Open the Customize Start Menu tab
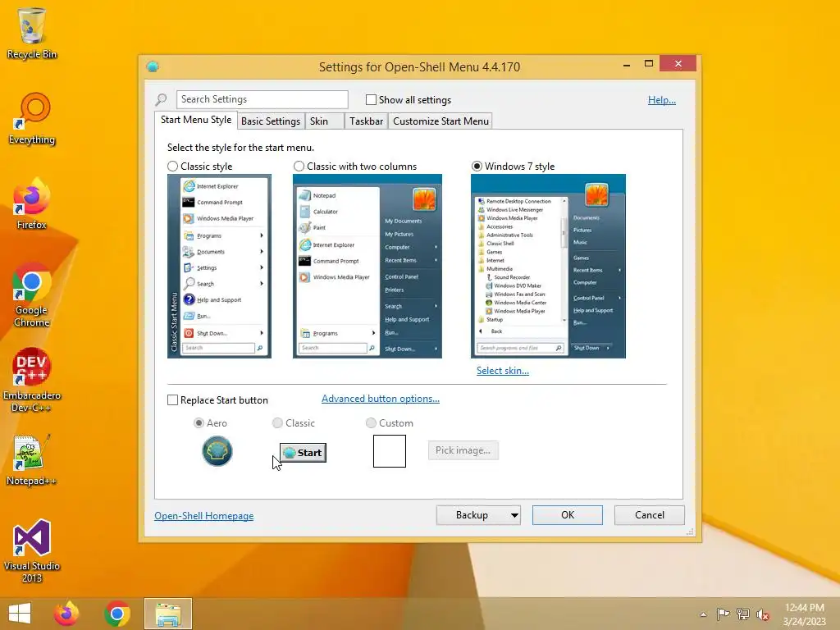The image size is (840, 630). [x=441, y=121]
